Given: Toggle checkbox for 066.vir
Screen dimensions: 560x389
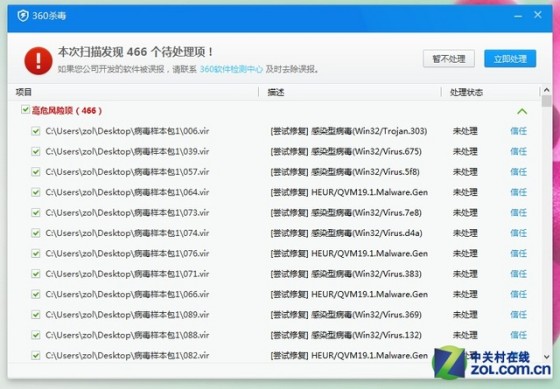Looking at the screenshot, I should (36, 294).
